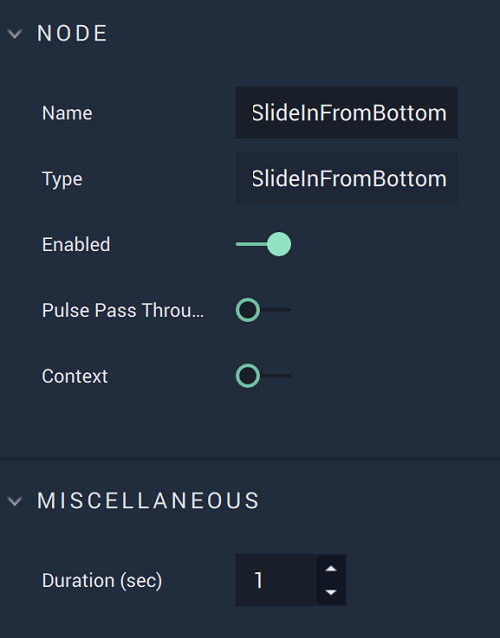Click the MISCELLANEOUS header title
The width and height of the screenshot is (500, 638).
tap(148, 500)
